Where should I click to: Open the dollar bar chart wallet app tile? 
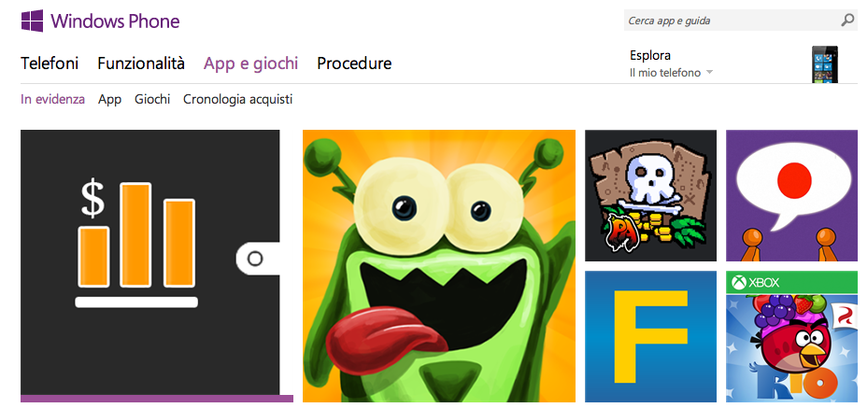[x=157, y=266]
